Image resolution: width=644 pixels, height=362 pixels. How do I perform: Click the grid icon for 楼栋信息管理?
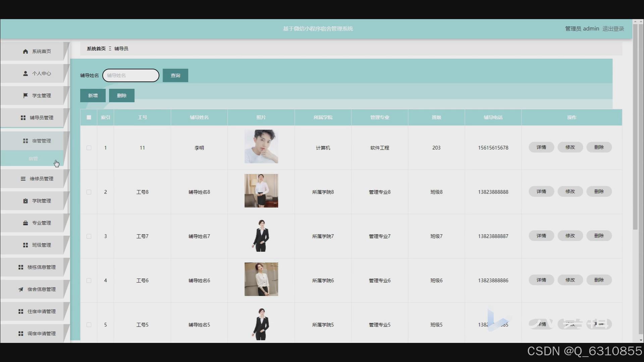click(21, 267)
